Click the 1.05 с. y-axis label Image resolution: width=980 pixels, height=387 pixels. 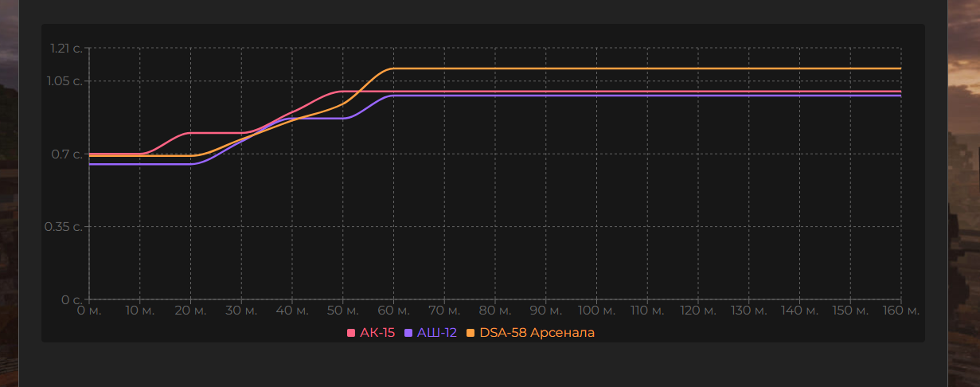click(x=65, y=81)
